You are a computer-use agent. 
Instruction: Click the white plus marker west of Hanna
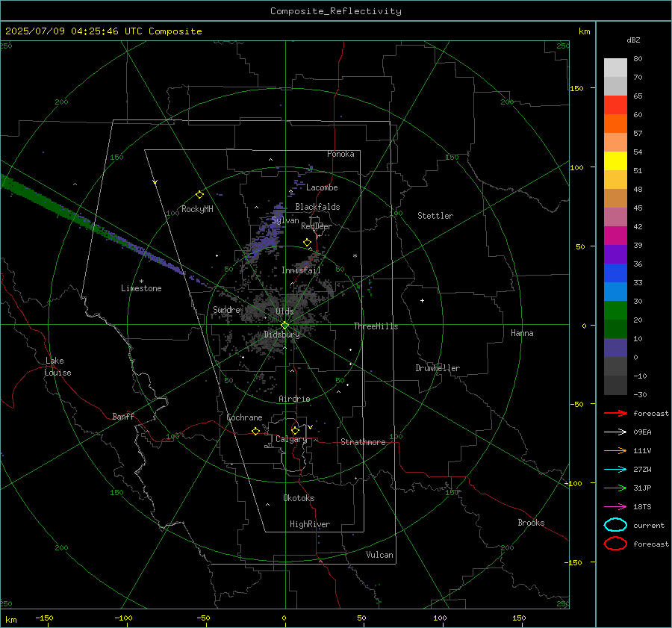tap(422, 300)
